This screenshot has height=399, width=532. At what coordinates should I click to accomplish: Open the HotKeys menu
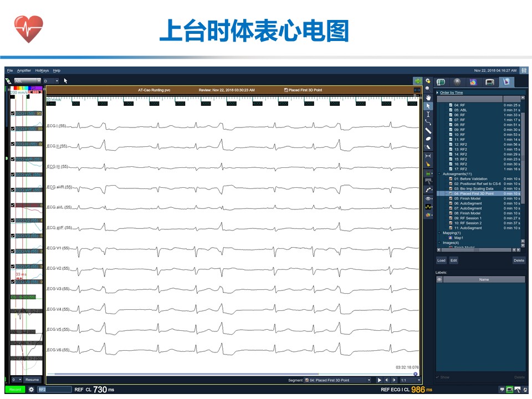(x=42, y=70)
